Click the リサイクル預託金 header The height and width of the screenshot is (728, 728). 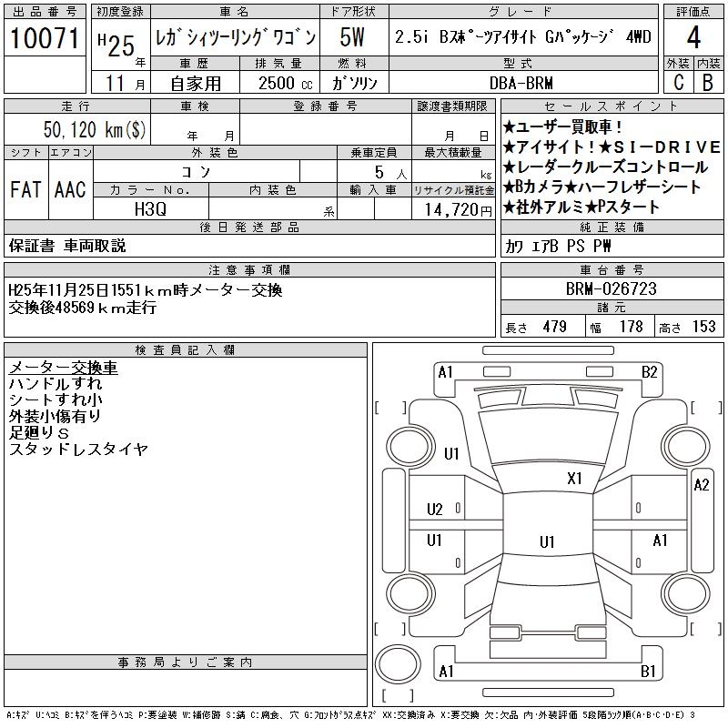(453, 190)
